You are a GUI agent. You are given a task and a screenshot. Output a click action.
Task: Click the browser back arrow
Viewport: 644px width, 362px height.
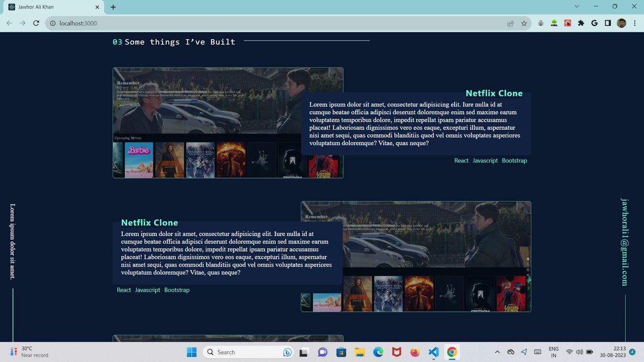click(x=10, y=24)
